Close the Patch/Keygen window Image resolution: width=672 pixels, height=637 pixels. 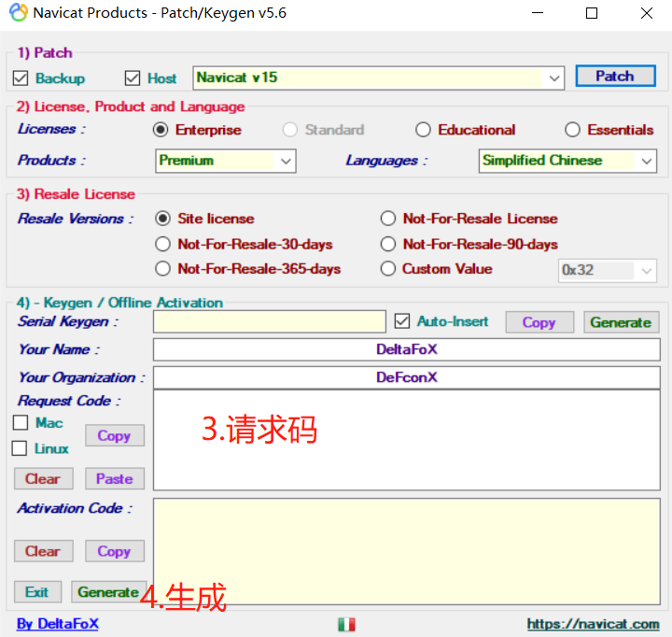coord(646,13)
